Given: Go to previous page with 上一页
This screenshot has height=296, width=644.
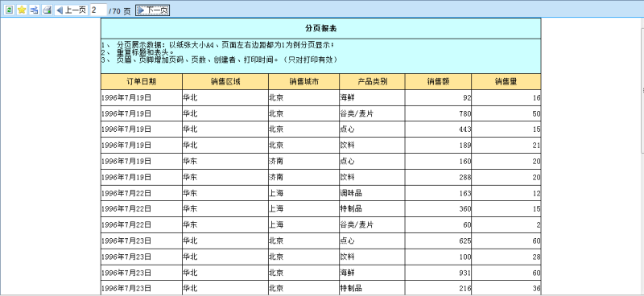Looking at the screenshot, I should 71,10.
